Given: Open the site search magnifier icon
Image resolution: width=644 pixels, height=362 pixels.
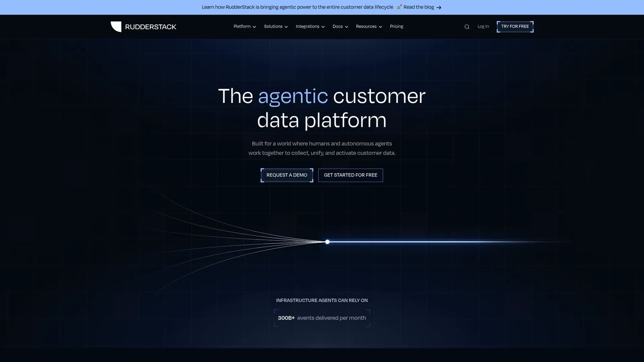Looking at the screenshot, I should tap(467, 27).
